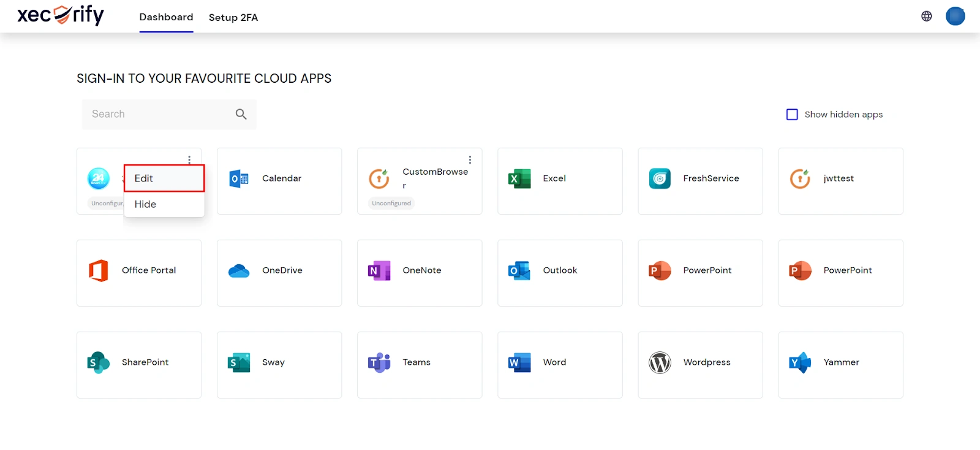Click the Xecurify logo
The width and height of the screenshot is (980, 450).
pyautogui.click(x=60, y=15)
